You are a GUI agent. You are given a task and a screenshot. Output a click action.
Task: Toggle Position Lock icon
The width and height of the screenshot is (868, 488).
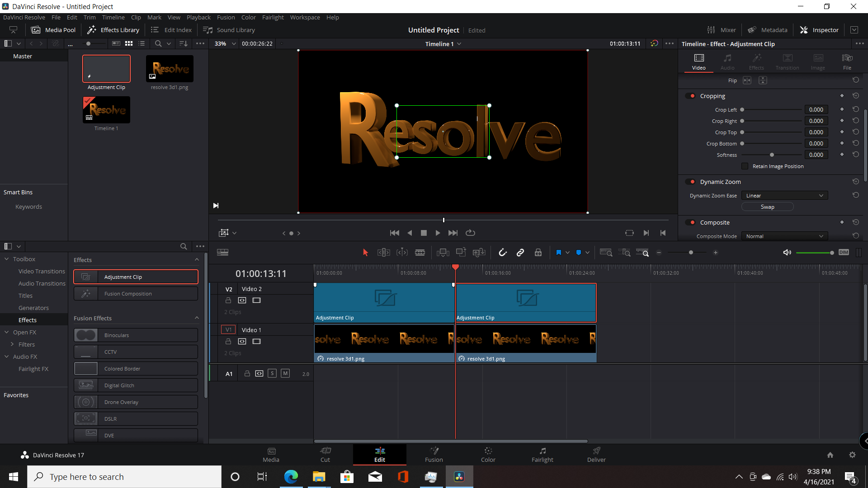tap(538, 253)
